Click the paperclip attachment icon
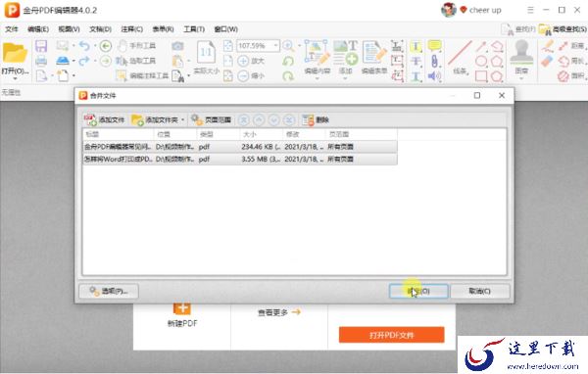The height and width of the screenshot is (374, 588). tap(434, 61)
